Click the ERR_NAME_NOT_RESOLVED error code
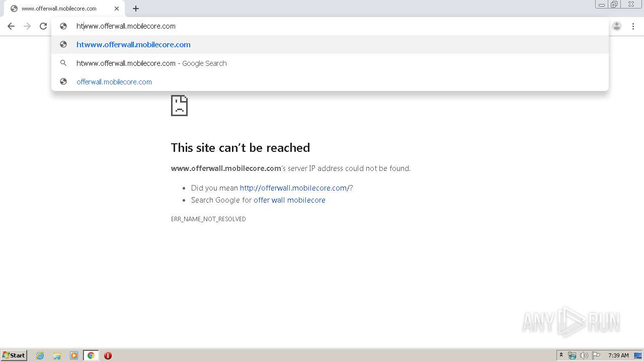 [x=208, y=219]
